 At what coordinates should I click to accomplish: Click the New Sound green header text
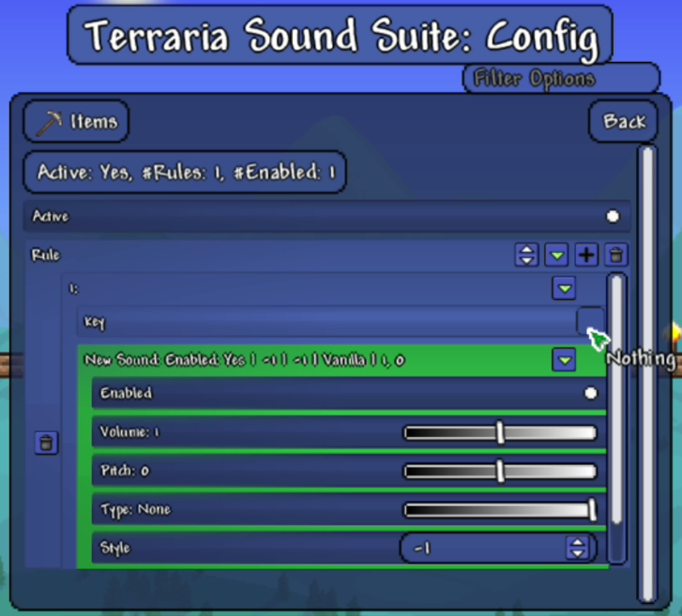[244, 360]
